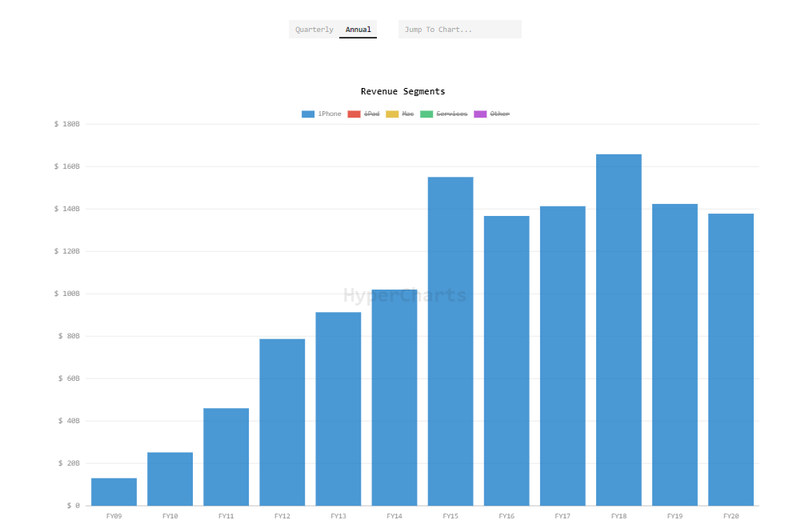Click the FY18 x-axis label
The image size is (801, 532).
tap(619, 516)
